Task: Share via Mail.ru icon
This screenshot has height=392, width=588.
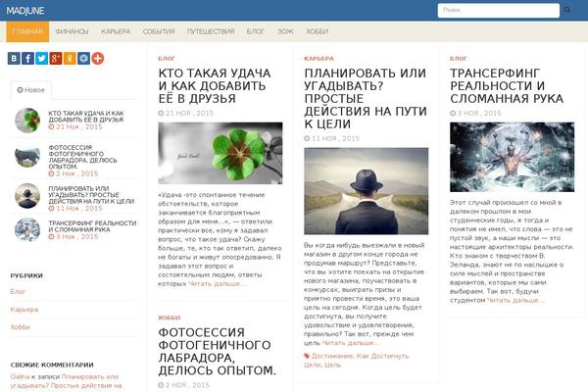Action: 83,59
